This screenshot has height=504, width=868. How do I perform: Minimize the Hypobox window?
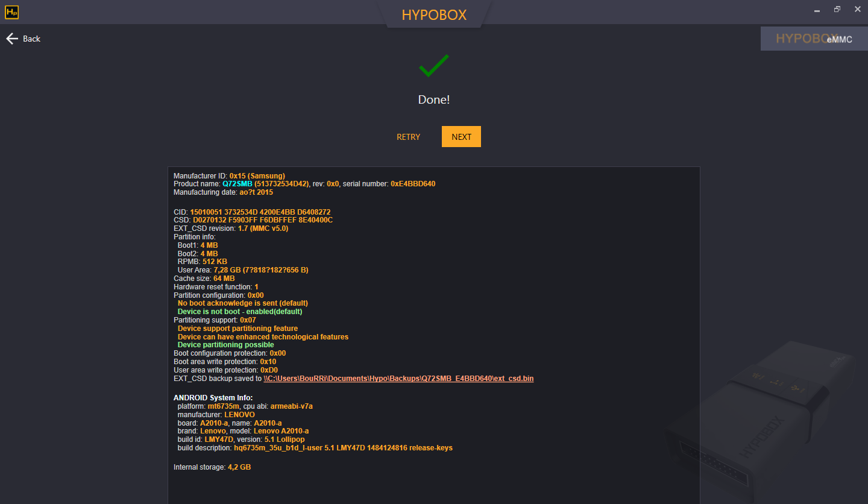pyautogui.click(x=817, y=10)
